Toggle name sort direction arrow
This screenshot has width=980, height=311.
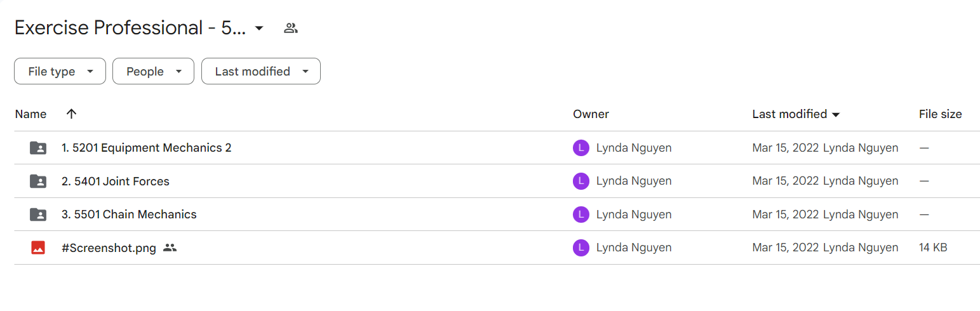point(71,114)
